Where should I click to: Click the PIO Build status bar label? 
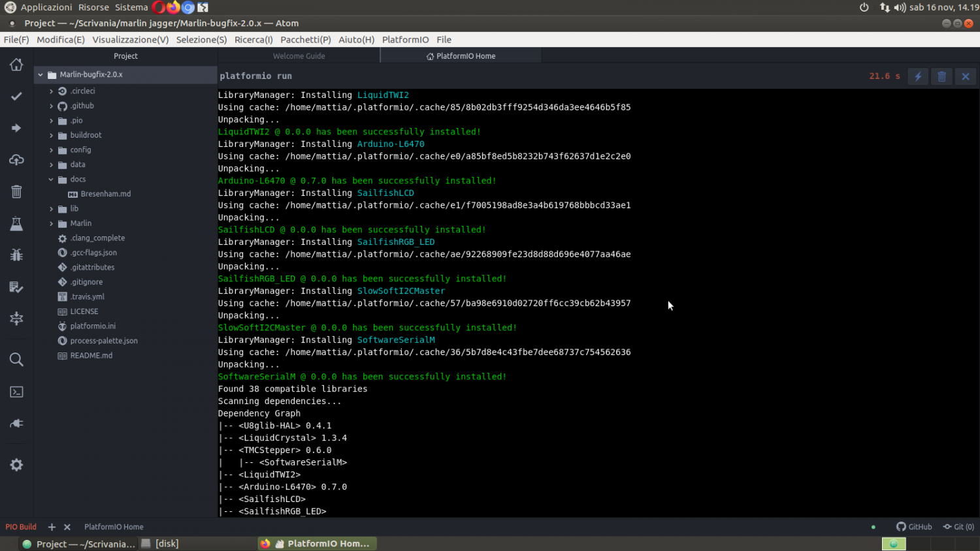click(x=21, y=527)
